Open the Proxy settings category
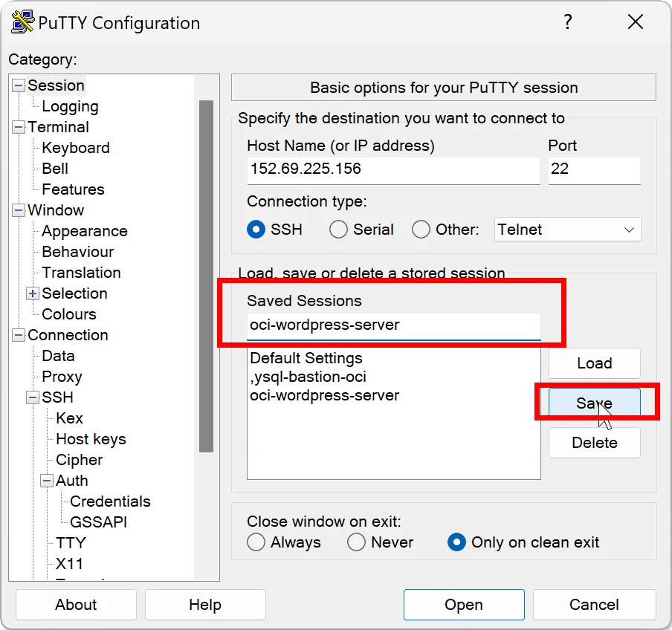The width and height of the screenshot is (672, 630). tap(62, 377)
